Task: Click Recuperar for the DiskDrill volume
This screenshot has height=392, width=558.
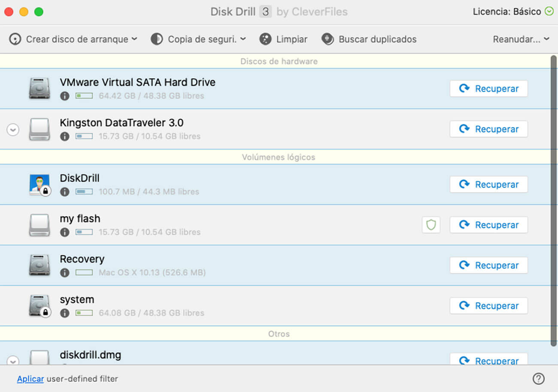Action: click(488, 184)
